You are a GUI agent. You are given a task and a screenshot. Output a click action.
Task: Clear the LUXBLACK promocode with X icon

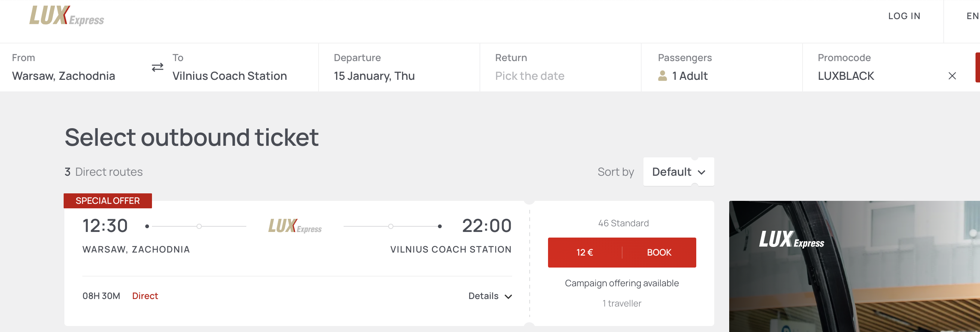pos(952,76)
